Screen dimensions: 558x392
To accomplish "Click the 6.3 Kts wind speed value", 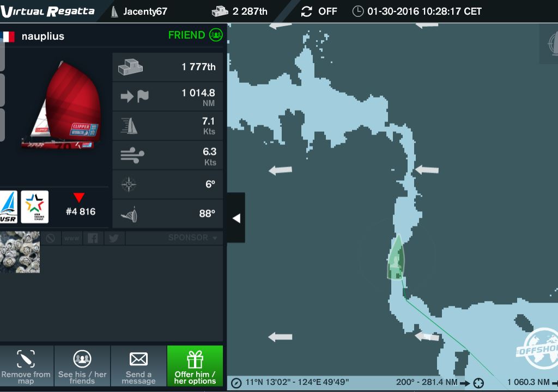I will click(x=209, y=156).
